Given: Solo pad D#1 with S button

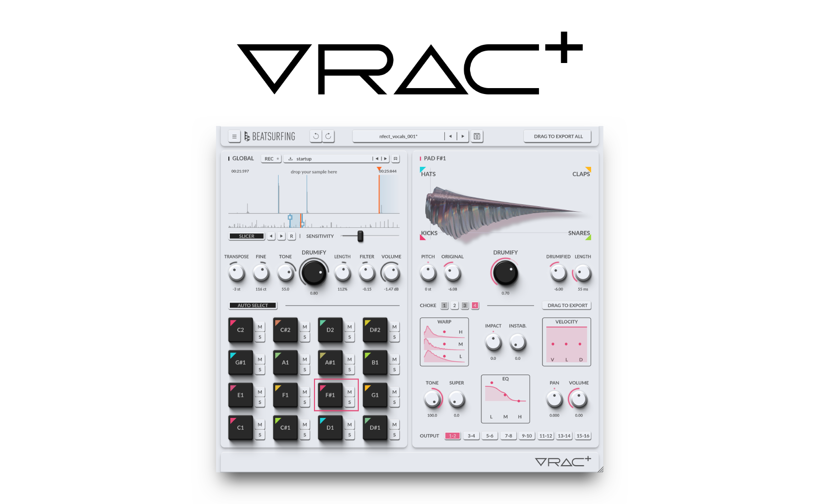Looking at the screenshot, I should click(394, 435).
